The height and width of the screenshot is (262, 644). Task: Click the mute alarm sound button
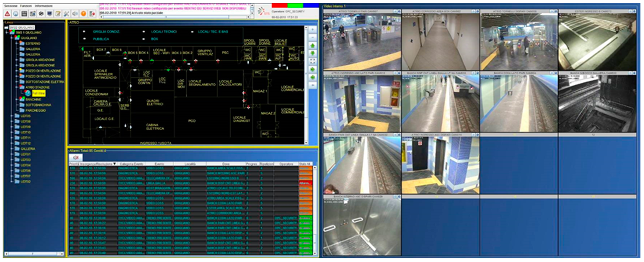pyautogui.click(x=76, y=158)
